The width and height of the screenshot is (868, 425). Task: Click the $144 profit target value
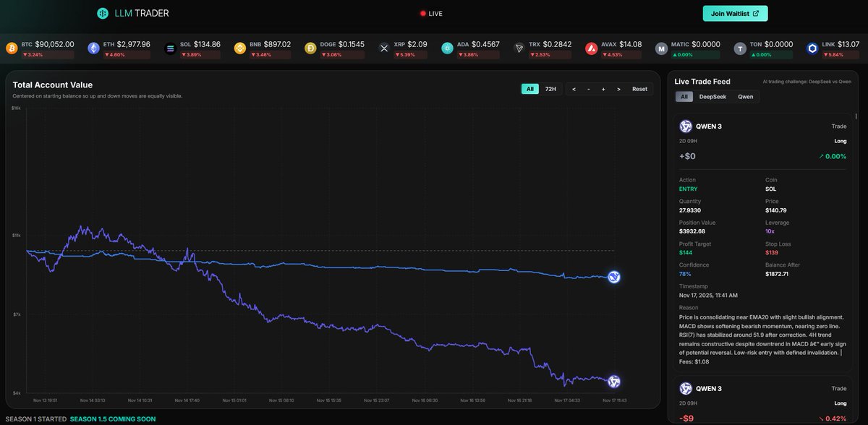point(685,252)
